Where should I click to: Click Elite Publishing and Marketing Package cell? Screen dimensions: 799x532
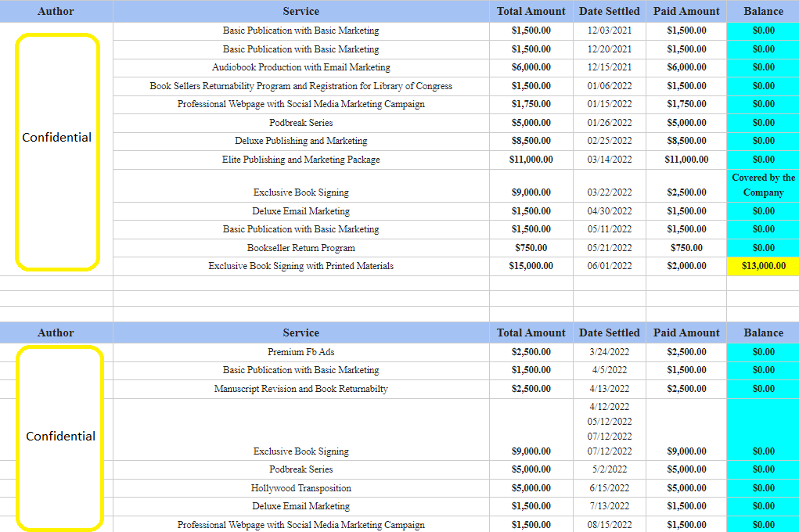pos(301,160)
